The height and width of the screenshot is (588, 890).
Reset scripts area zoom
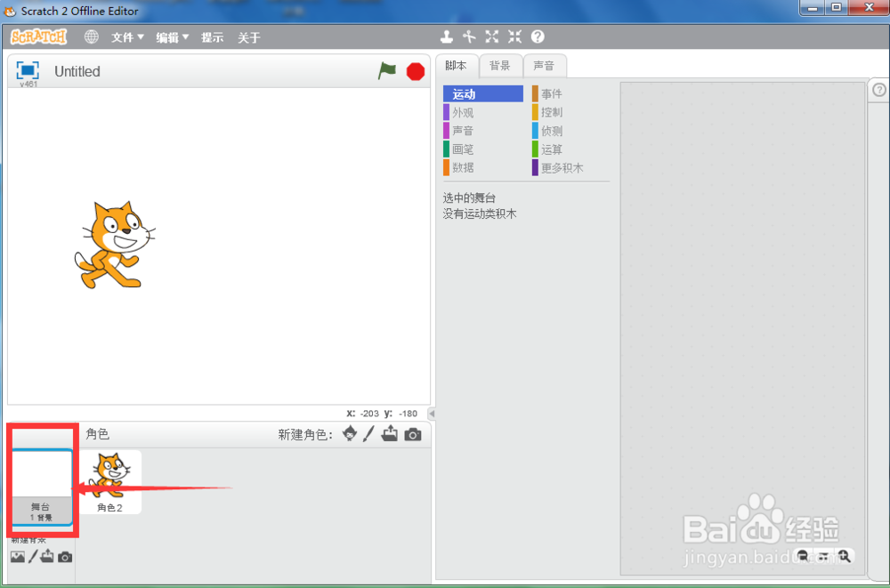click(x=823, y=556)
